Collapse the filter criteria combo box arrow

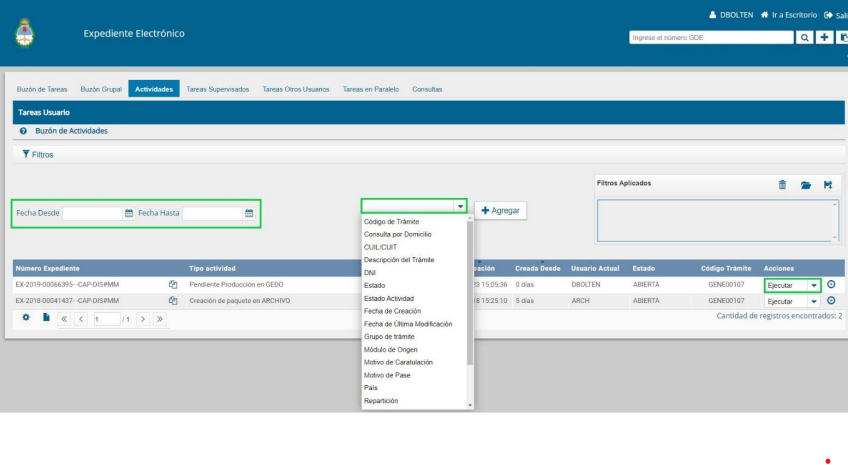coord(460,206)
